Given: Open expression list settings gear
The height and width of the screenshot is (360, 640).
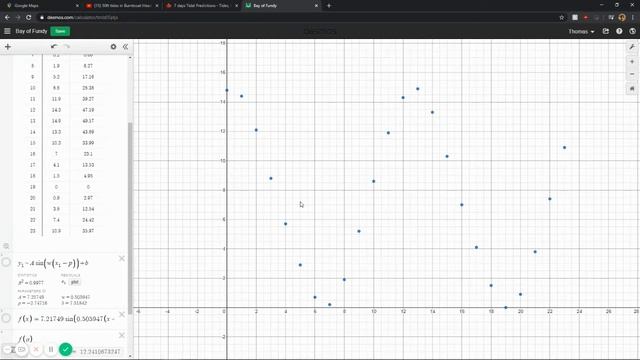Looking at the screenshot, I should click(113, 47).
